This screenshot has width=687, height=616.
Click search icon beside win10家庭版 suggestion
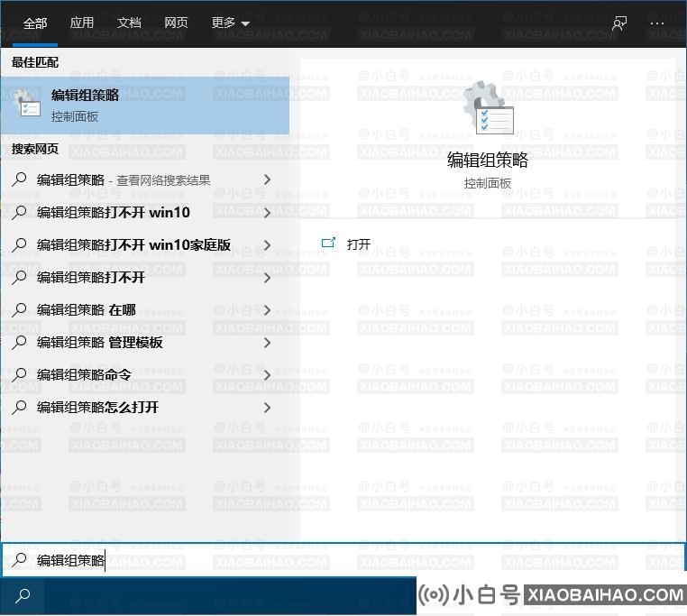tap(19, 244)
